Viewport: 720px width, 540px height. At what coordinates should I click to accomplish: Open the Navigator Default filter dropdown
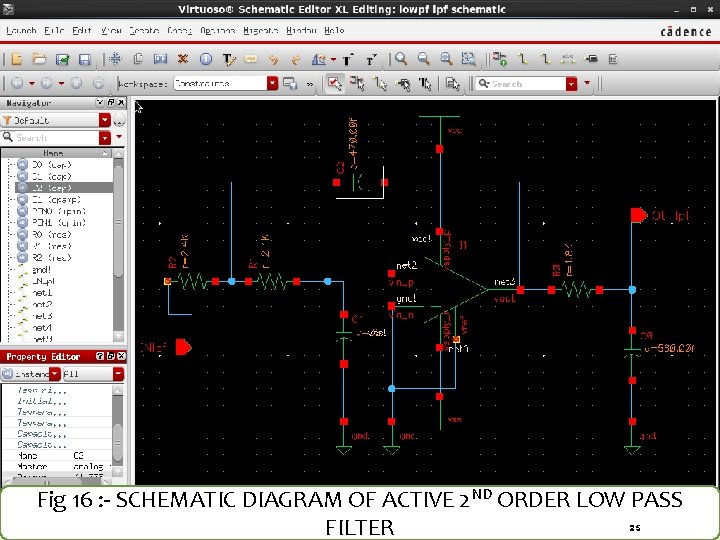pos(105,120)
